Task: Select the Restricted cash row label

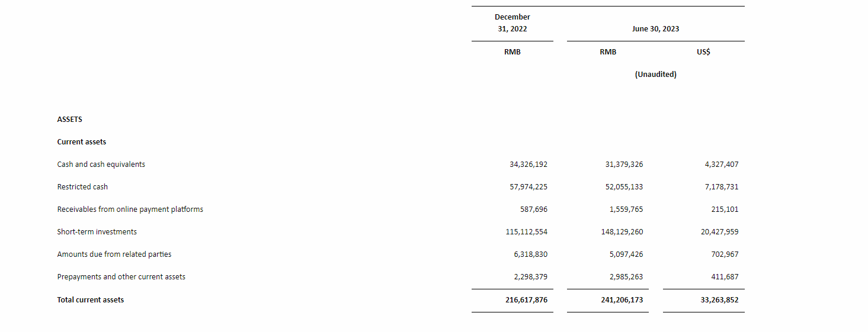Action: click(82, 187)
